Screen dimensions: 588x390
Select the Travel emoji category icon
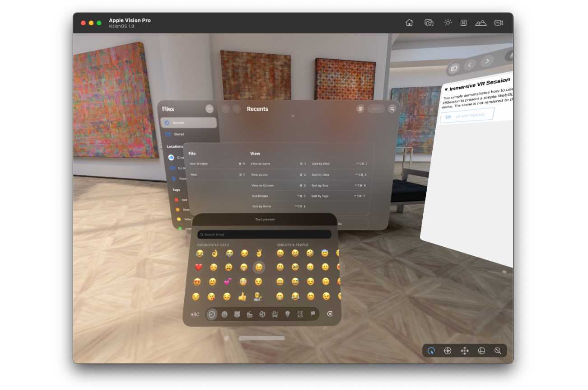pyautogui.click(x=275, y=315)
